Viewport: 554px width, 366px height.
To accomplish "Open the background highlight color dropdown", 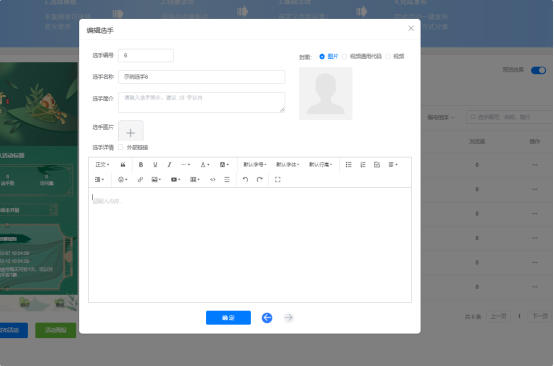I will (x=224, y=165).
